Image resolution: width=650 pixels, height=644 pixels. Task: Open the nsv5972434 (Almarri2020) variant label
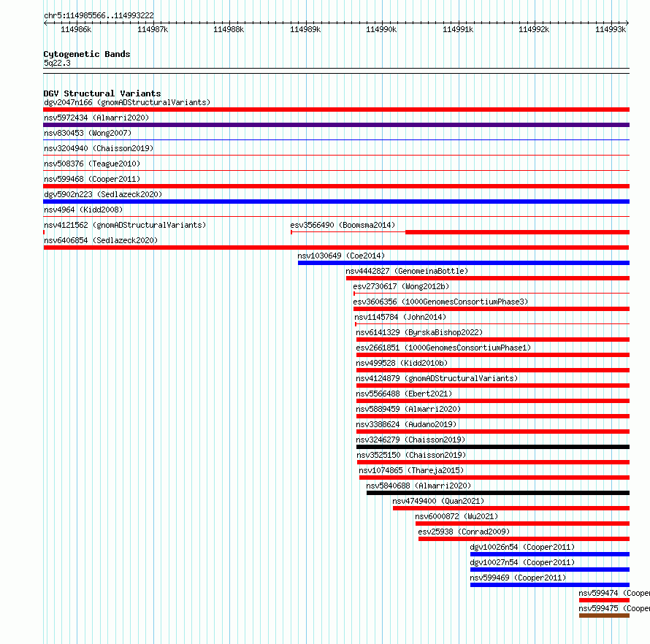pyautogui.click(x=96, y=118)
